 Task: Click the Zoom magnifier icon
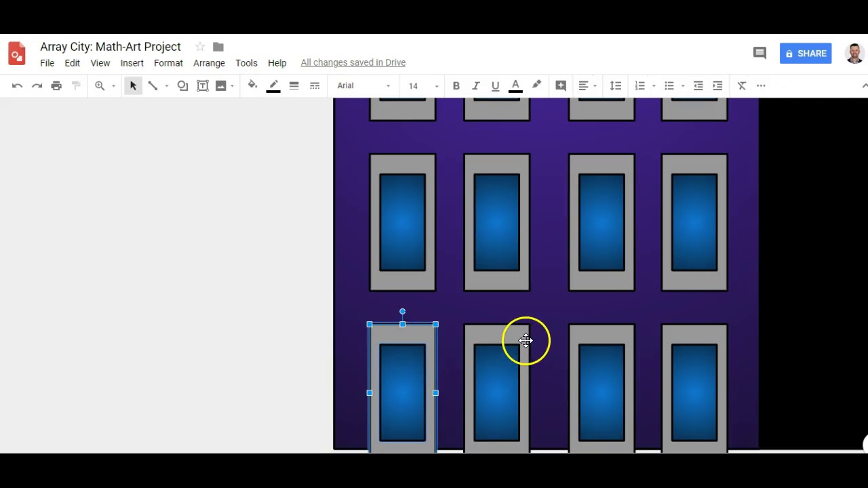tap(100, 86)
